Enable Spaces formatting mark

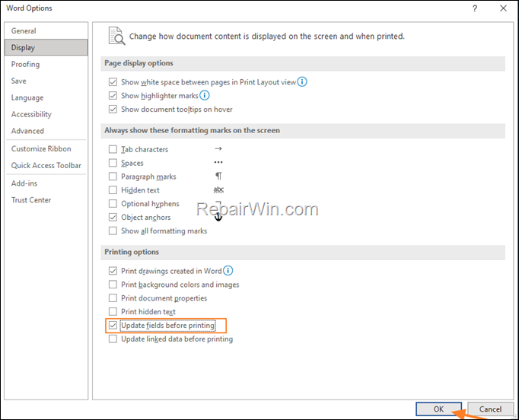point(113,163)
